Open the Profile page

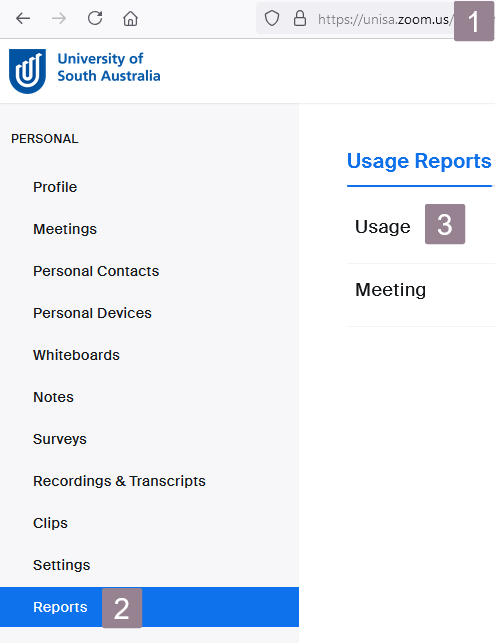pos(55,187)
